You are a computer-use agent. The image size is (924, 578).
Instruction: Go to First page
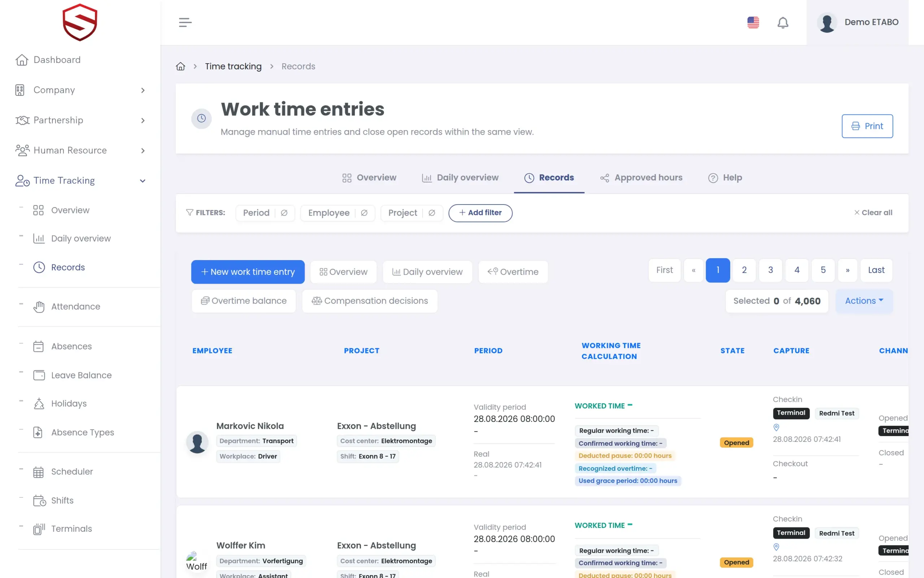(664, 270)
